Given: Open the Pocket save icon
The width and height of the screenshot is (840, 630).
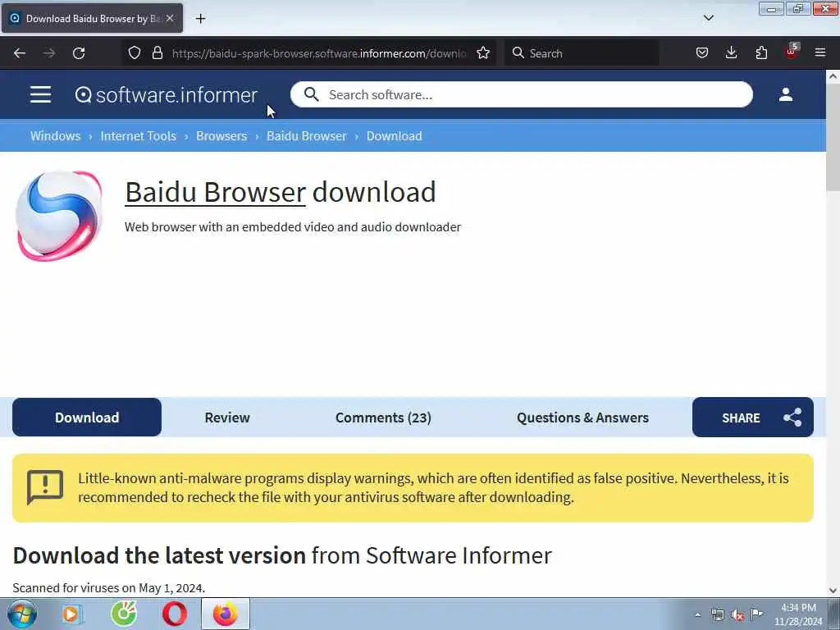Looking at the screenshot, I should click(702, 52).
